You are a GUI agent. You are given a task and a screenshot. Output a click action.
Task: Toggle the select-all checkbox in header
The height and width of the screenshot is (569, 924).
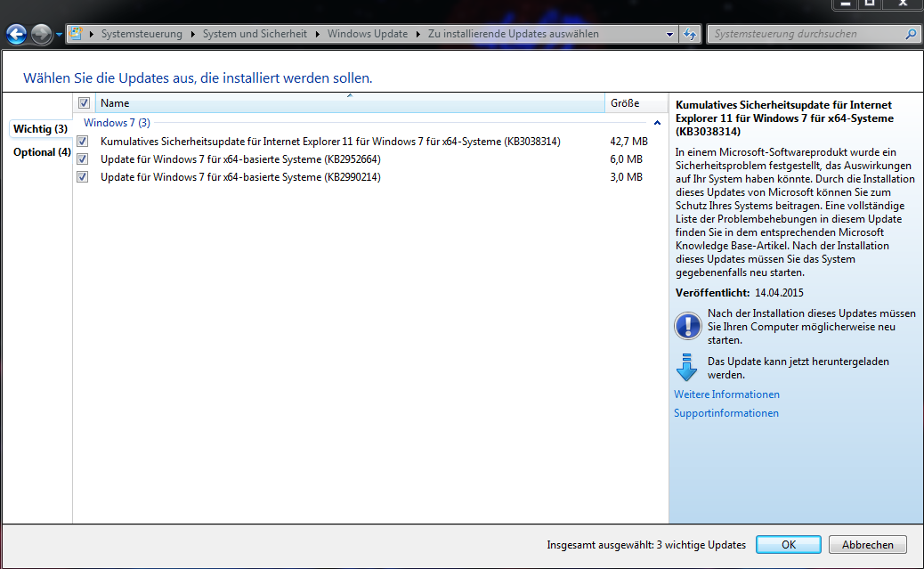84,103
